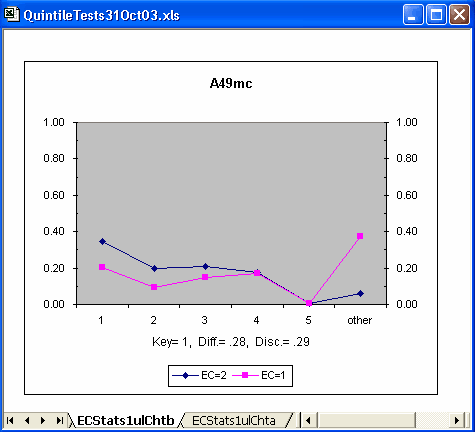Click the Excel workbook icon in title bar
Screen dimensions: 475x432
pyautogui.click(x=11, y=15)
